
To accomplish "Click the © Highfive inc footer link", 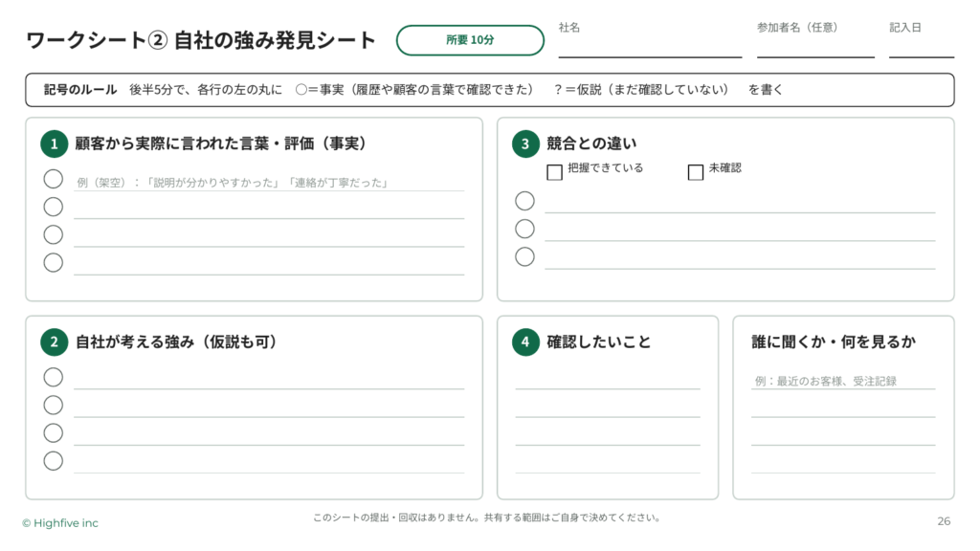I will (x=60, y=523).
